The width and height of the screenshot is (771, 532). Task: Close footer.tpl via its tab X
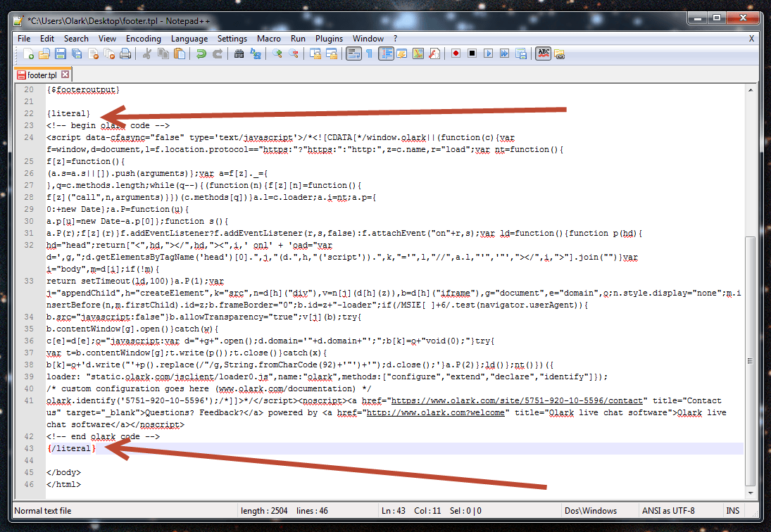(63, 74)
